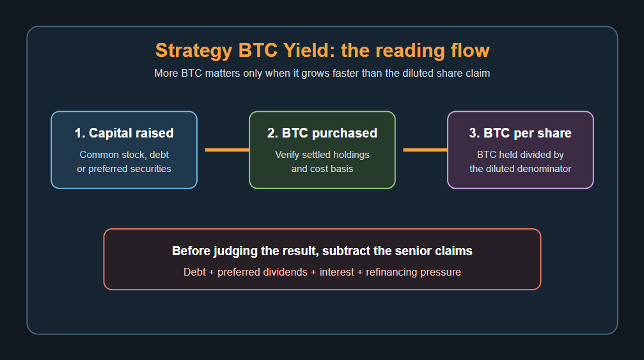
Task: Click the '3. BTC per share' heading
Action: 521,133
